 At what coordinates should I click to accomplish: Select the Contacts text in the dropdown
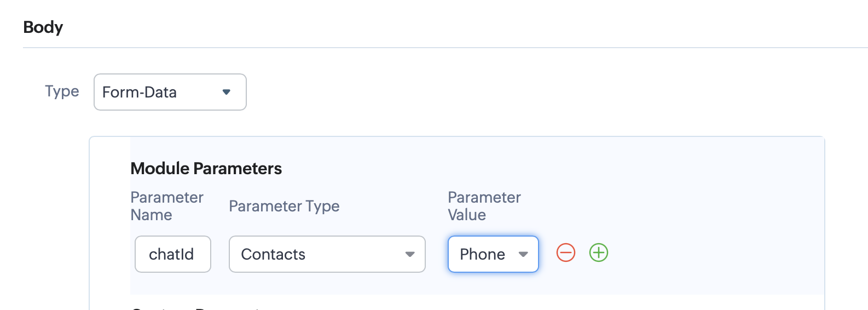point(273,254)
